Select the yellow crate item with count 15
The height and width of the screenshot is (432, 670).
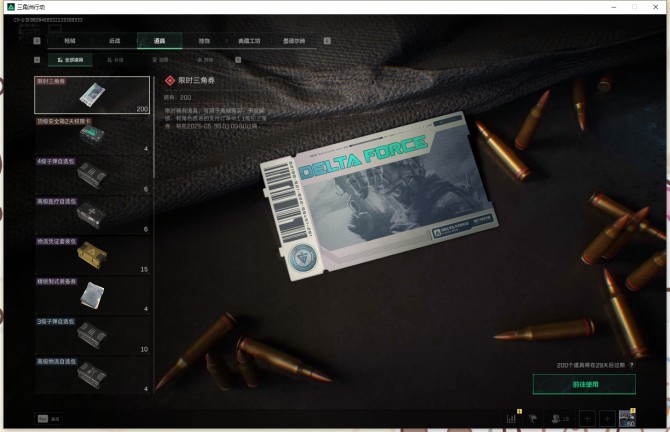92,255
